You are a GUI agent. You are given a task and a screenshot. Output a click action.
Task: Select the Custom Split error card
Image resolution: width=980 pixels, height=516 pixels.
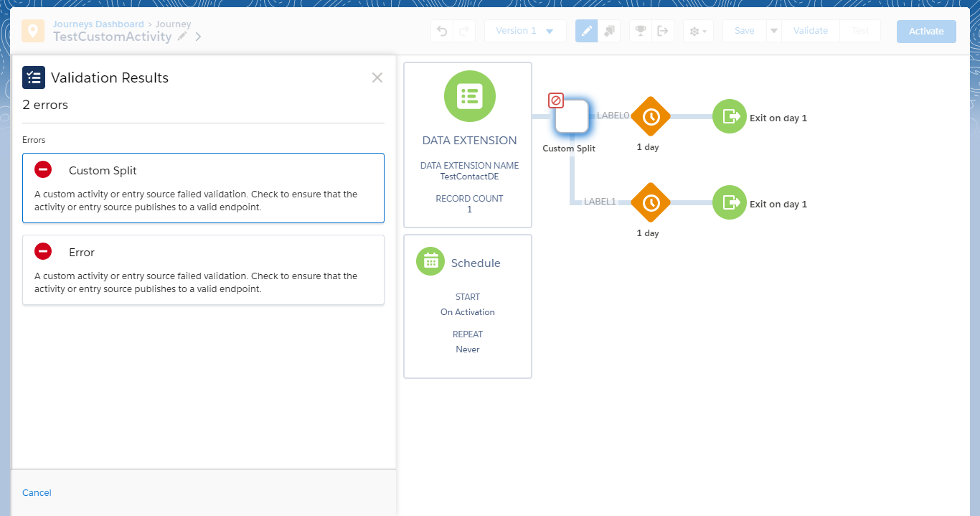(203, 188)
